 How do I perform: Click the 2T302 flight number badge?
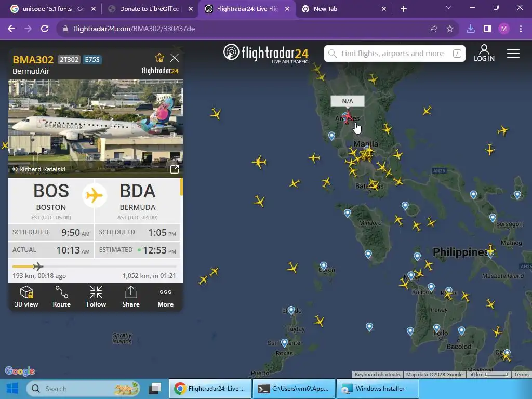(x=69, y=60)
